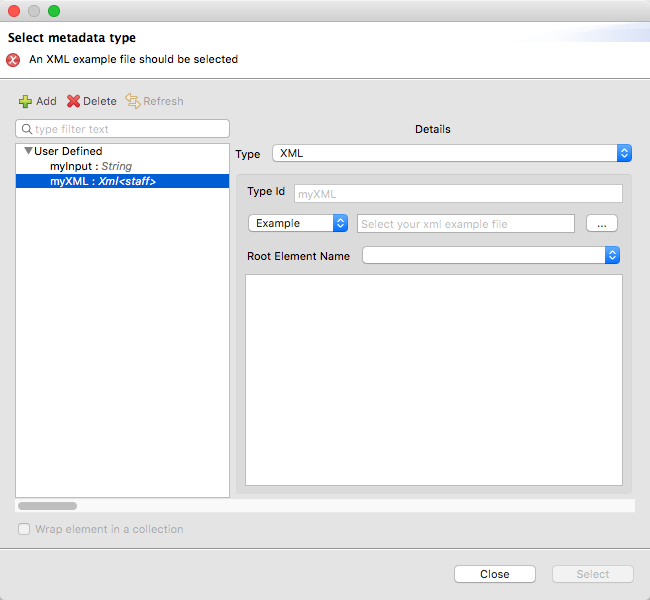
Task: Click the User Defined label text
Action: (68, 151)
